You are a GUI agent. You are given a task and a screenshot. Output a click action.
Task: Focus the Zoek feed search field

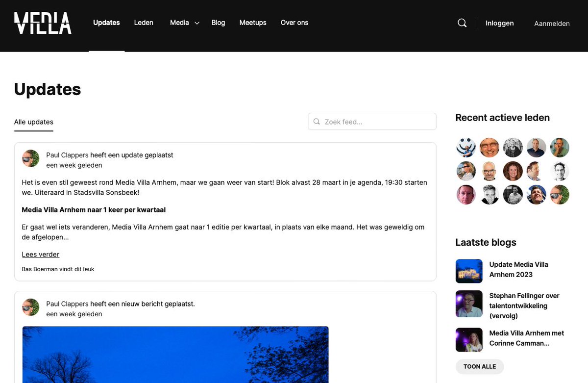click(x=372, y=122)
